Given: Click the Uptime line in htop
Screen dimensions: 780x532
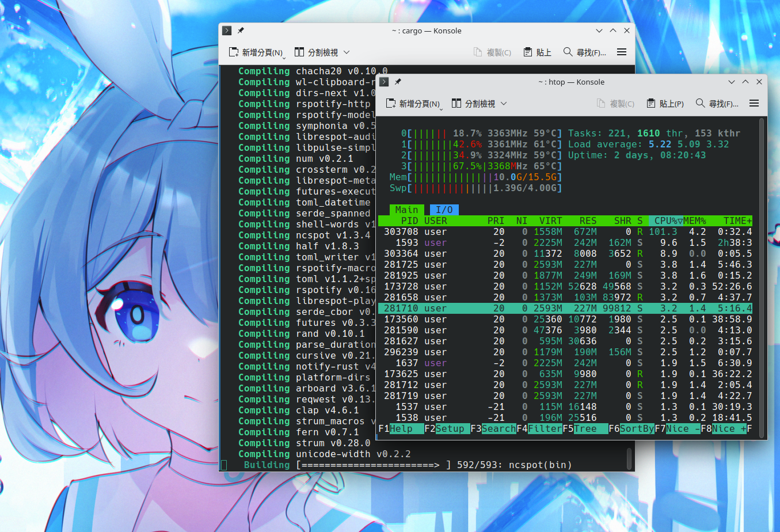Looking at the screenshot, I should [637, 155].
